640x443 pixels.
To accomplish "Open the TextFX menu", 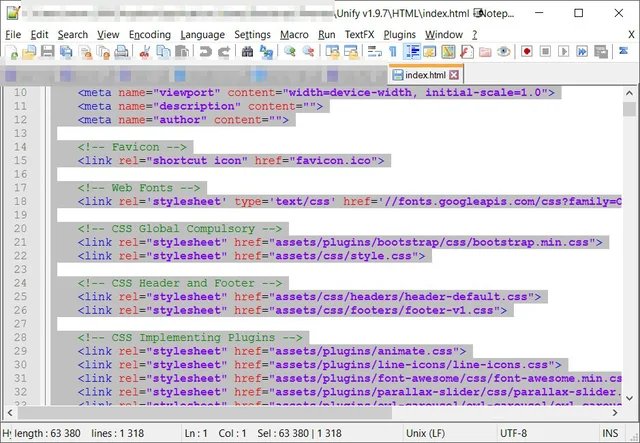I will (x=359, y=35).
